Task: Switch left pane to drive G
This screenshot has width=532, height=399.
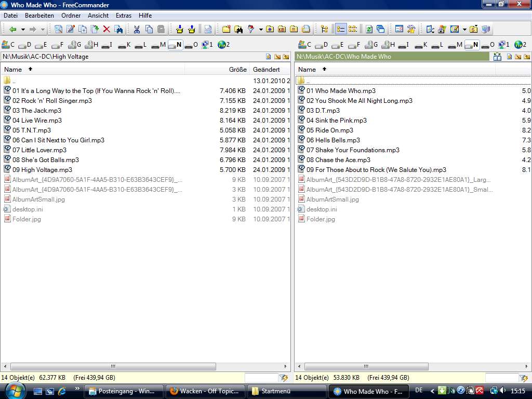Action: point(75,45)
